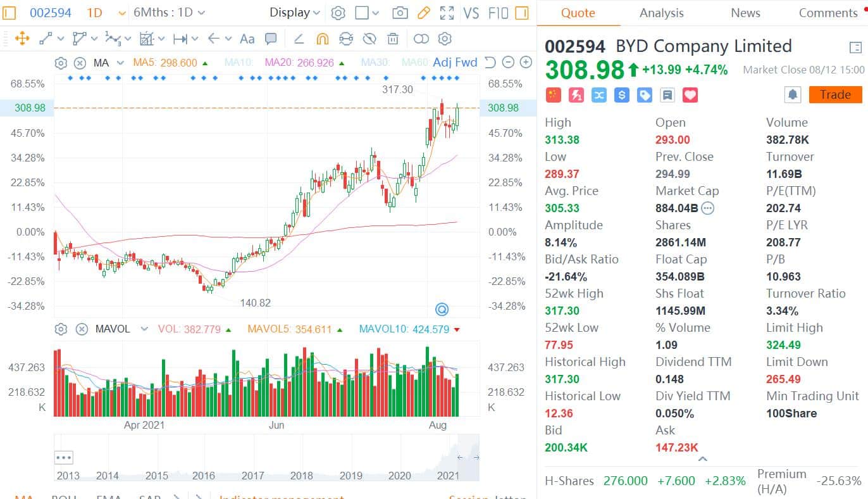This screenshot has width=868, height=499.
Task: Select the angle measurement drawing tool
Action: click(297, 39)
